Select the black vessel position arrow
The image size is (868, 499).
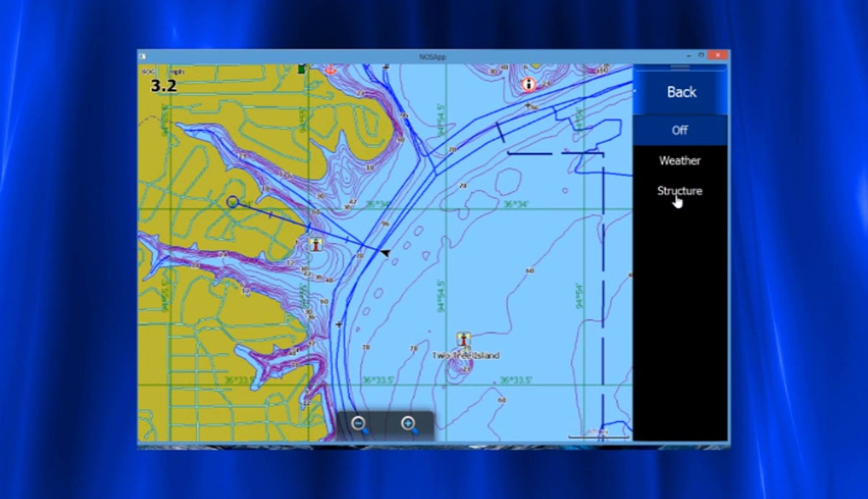click(385, 252)
